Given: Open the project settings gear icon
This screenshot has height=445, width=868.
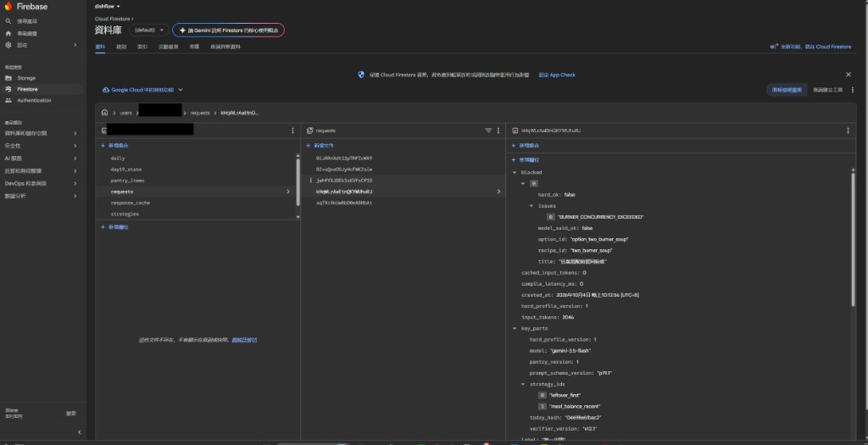Looking at the screenshot, I should pos(8,45).
